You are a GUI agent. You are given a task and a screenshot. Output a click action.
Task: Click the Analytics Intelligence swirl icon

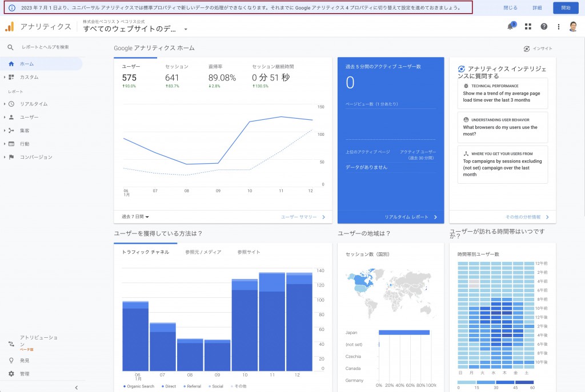coord(461,69)
